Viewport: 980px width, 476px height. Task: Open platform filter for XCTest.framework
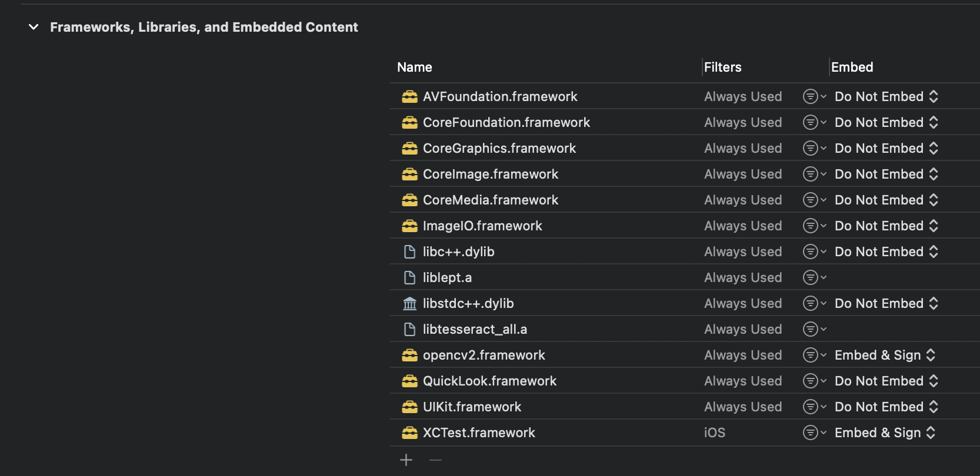[815, 433]
